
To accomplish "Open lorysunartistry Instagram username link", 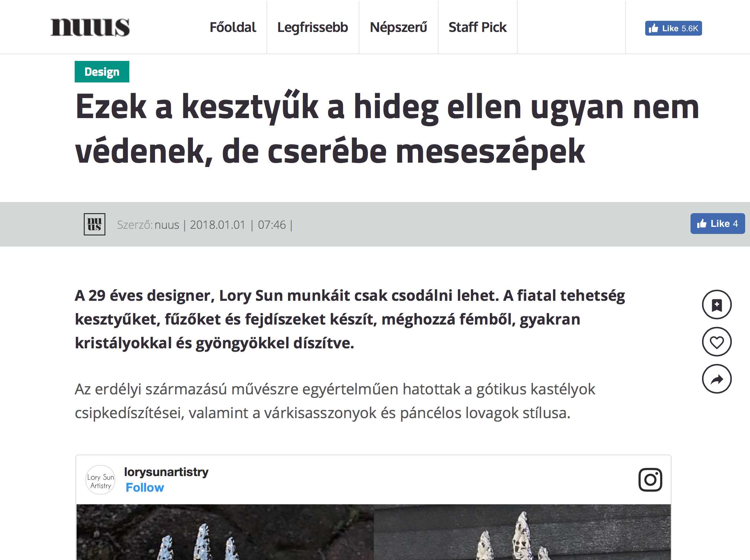I will coord(166,472).
